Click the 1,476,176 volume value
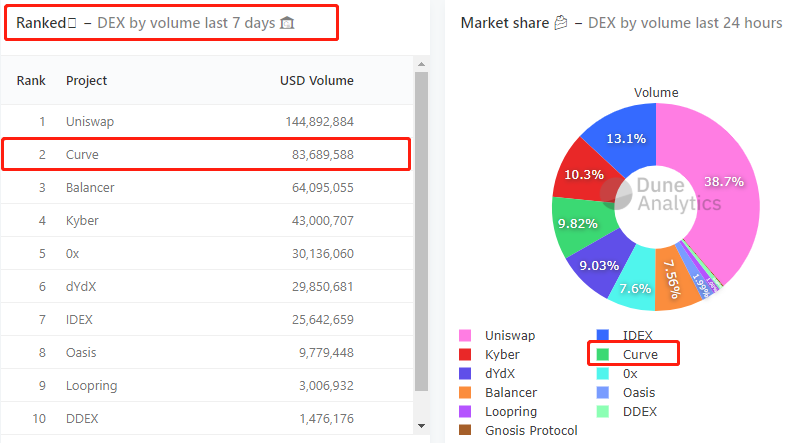 pos(326,419)
